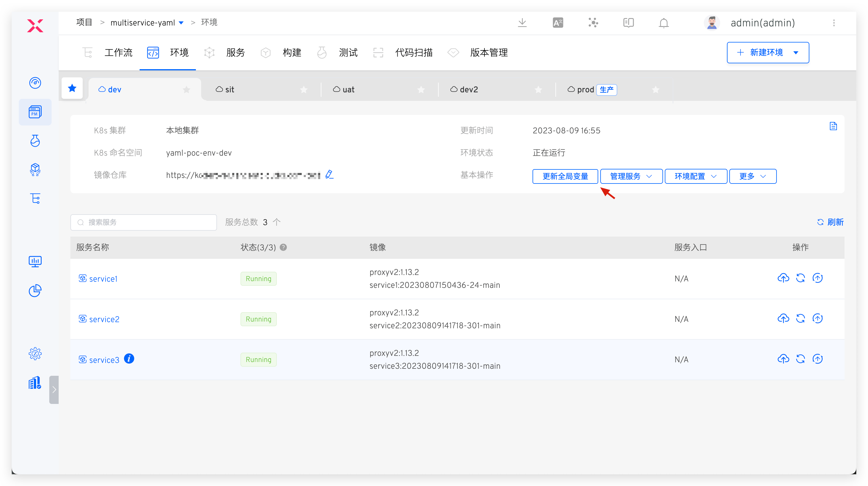Expand the 管理服务 dropdown

pyautogui.click(x=631, y=176)
